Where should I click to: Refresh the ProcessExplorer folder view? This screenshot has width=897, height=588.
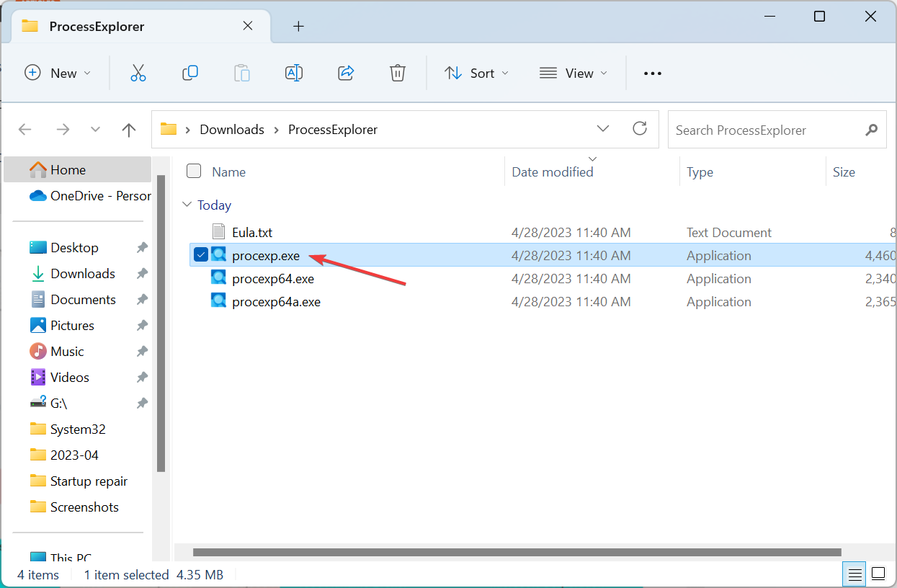[640, 129]
